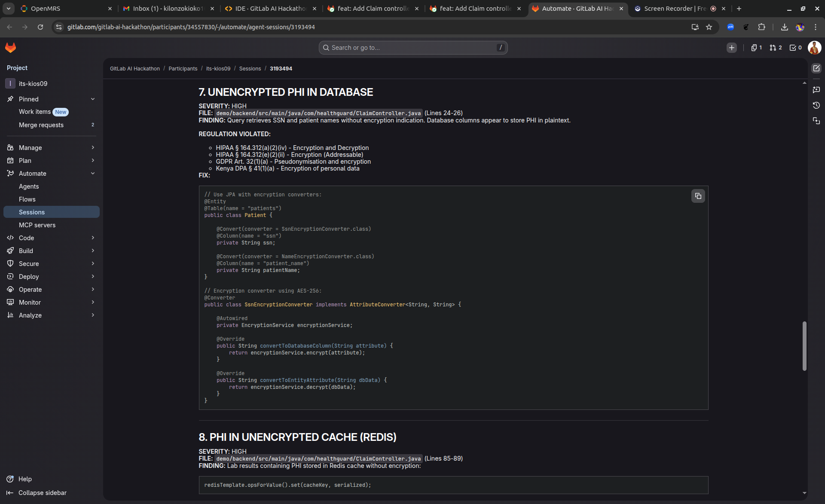This screenshot has height=504, width=825.
Task: Open the create new plus menu
Action: (731, 48)
